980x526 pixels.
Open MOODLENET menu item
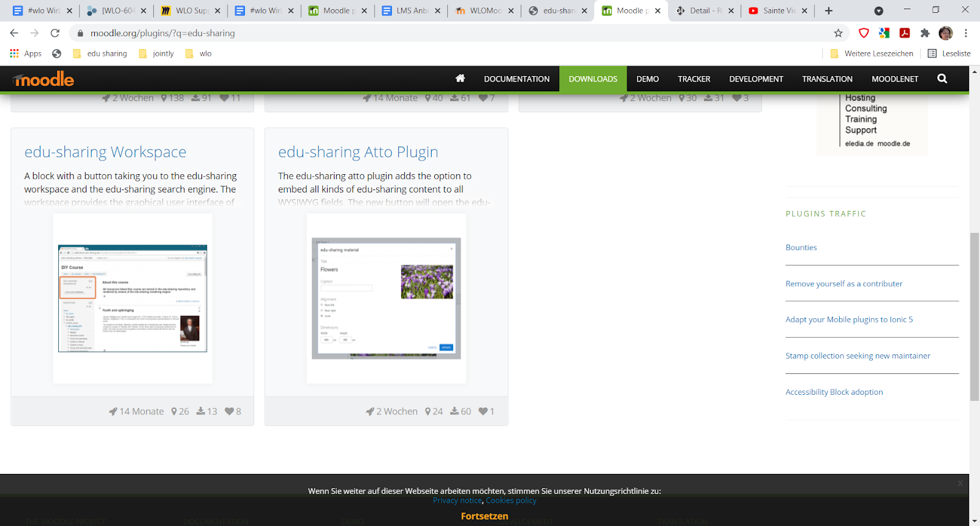(x=895, y=79)
